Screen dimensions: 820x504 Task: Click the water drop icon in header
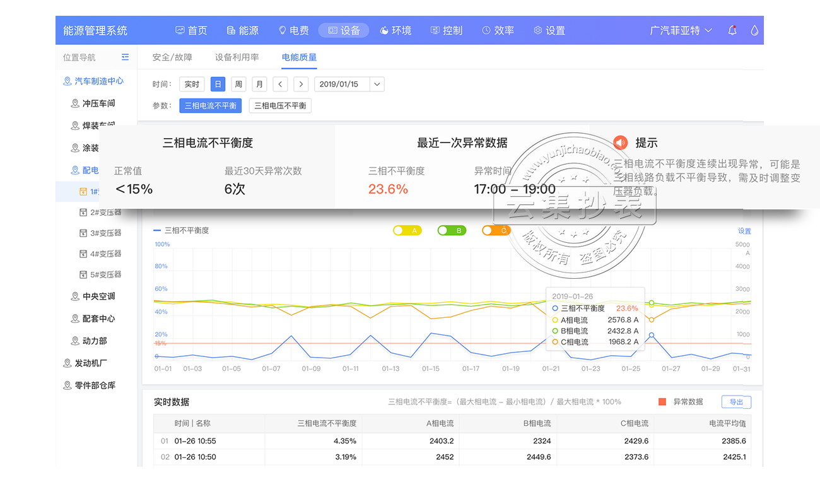point(755,30)
